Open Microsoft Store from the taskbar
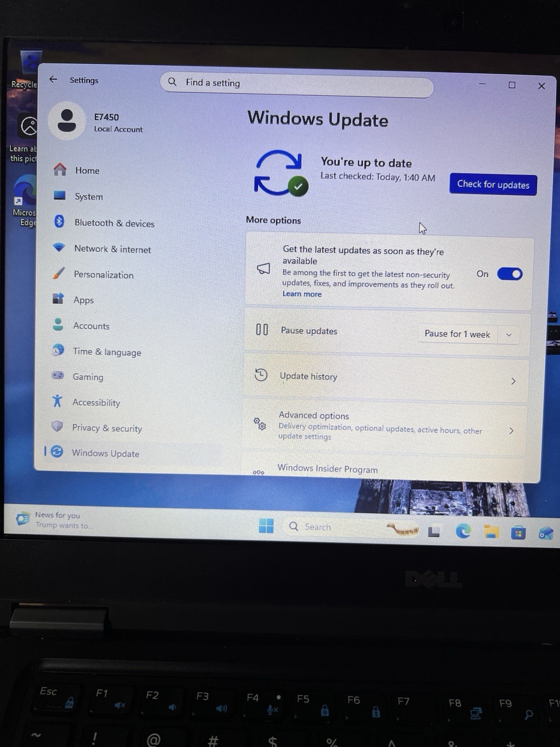Image resolution: width=560 pixels, height=747 pixels. pyautogui.click(x=518, y=533)
